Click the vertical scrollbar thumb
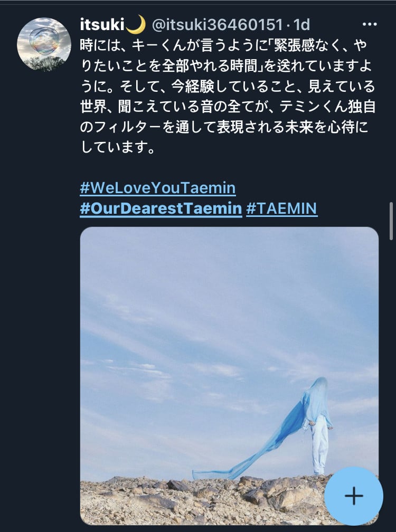This screenshot has height=532, width=396. tap(391, 221)
